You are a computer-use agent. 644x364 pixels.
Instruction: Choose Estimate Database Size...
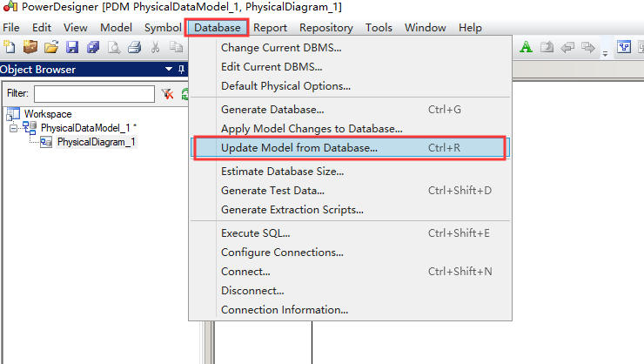[x=351, y=172]
